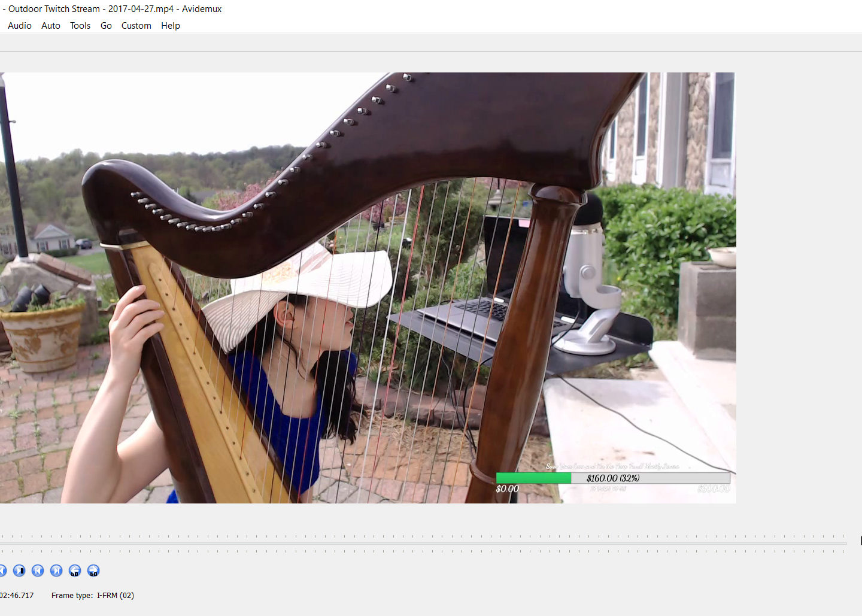Go to the last frame
862x616 pixels.
[x=56, y=571]
